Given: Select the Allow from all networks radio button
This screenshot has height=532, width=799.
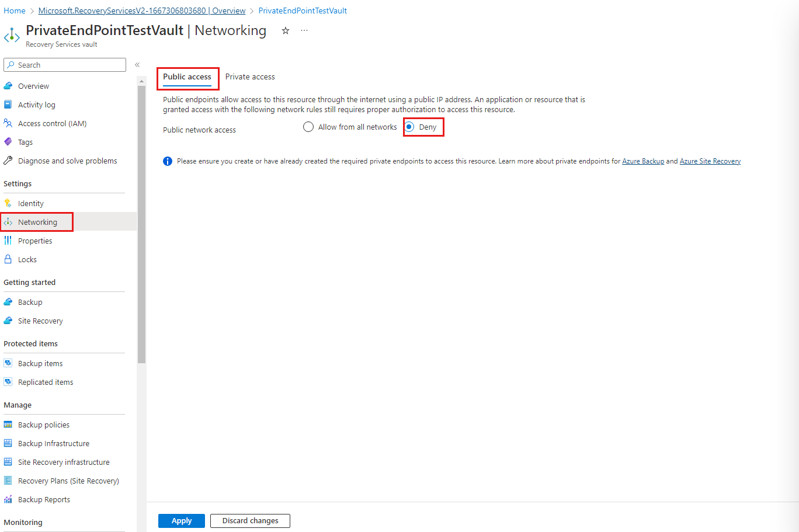Looking at the screenshot, I should (x=308, y=127).
